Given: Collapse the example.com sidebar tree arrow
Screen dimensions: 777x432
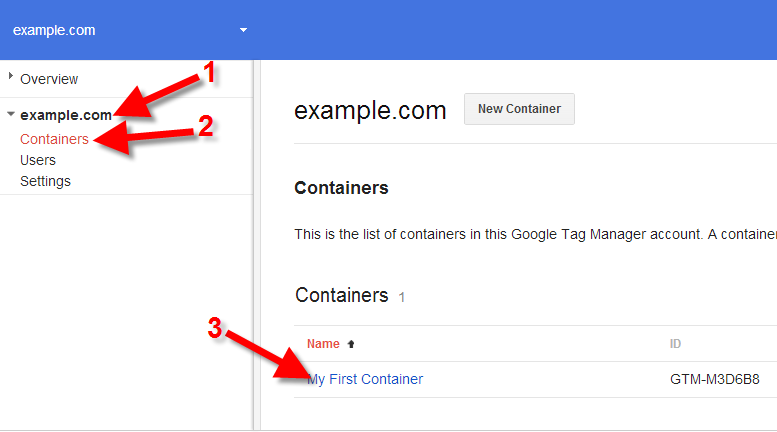Looking at the screenshot, I should point(11,115).
